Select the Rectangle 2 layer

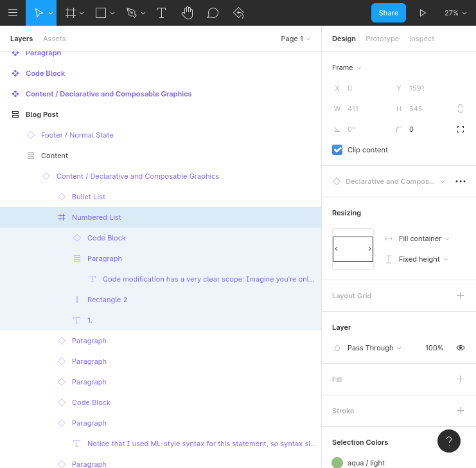point(161,300)
